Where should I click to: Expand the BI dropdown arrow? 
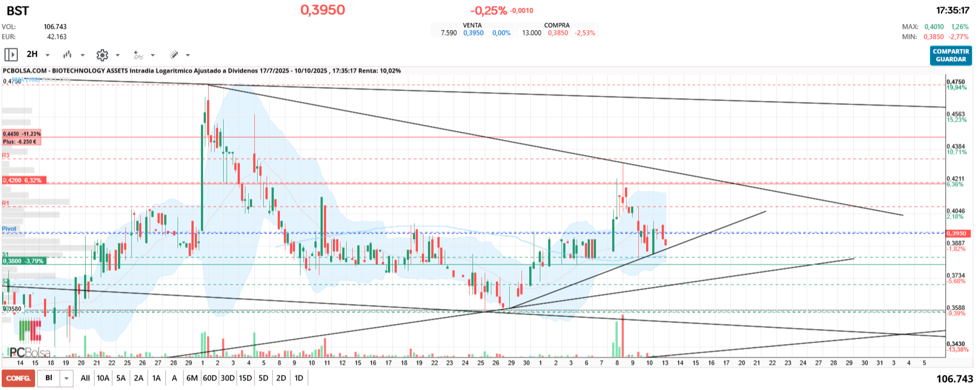tap(66, 378)
